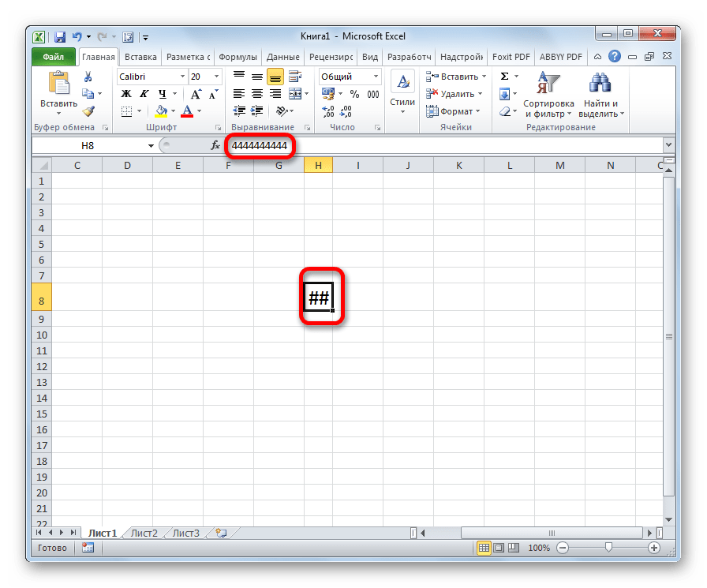The height and width of the screenshot is (588, 707).
Task: Switch to the Вид tab
Action: pos(370,57)
